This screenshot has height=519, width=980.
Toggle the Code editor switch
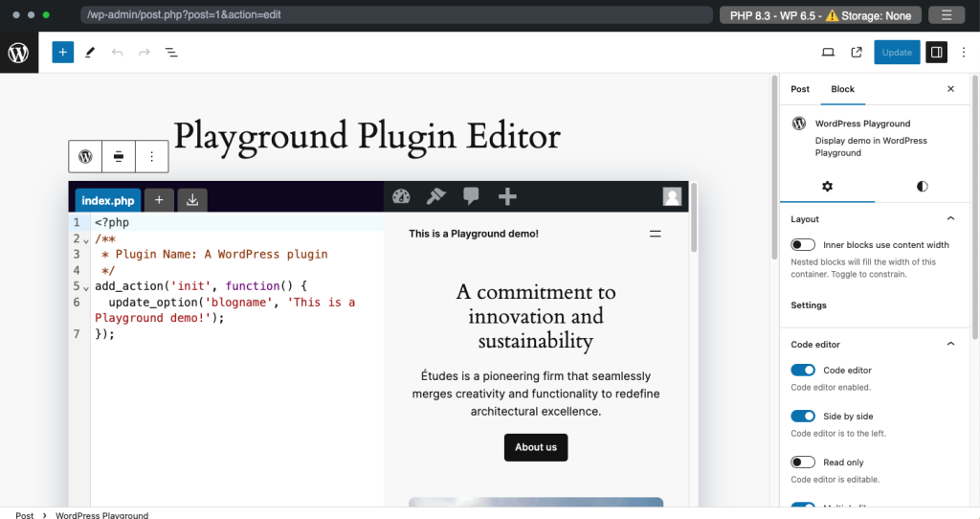pyautogui.click(x=803, y=371)
